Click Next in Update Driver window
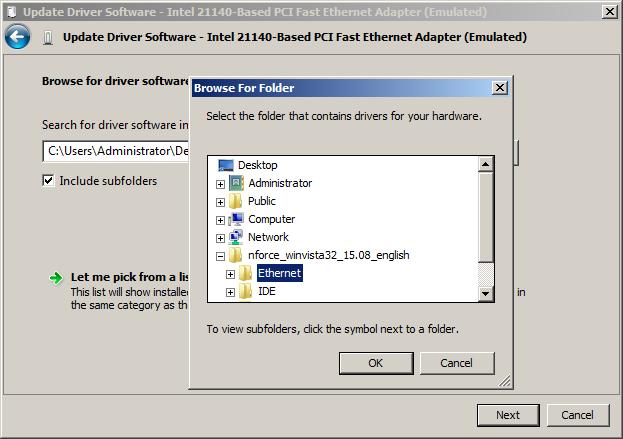The image size is (623, 439). point(508,415)
